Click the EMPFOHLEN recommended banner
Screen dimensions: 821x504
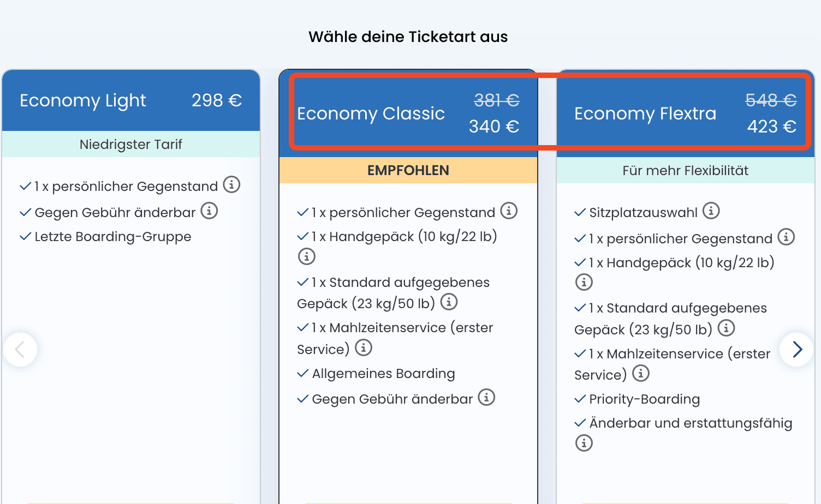click(408, 170)
